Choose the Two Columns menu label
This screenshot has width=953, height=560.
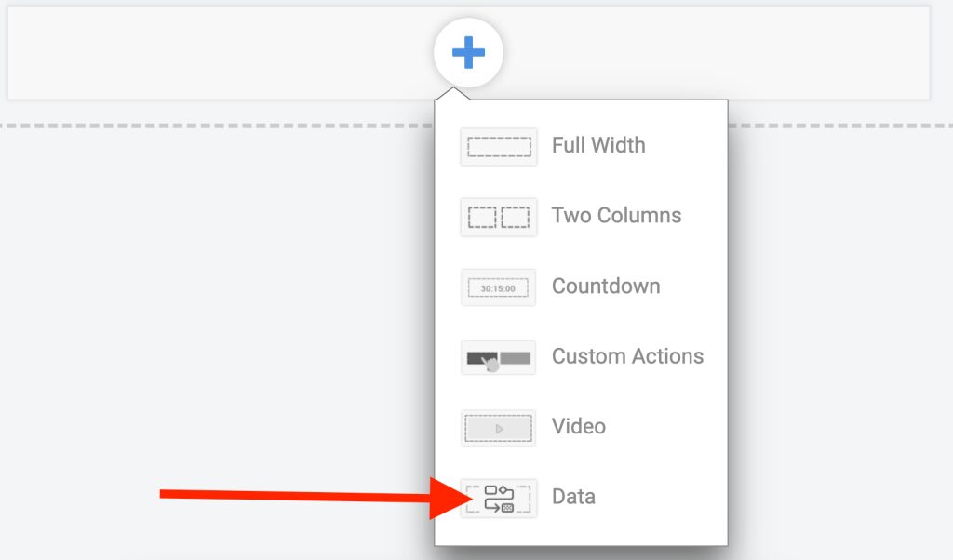pyautogui.click(x=616, y=215)
